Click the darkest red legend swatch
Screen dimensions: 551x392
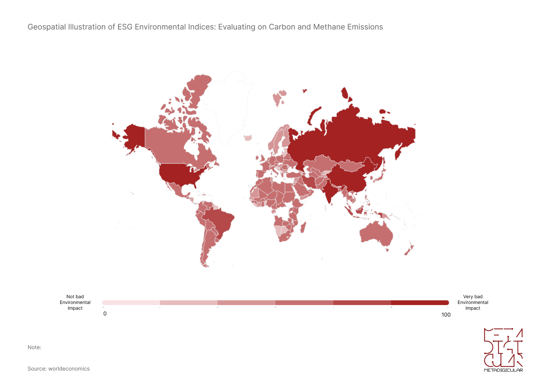pyautogui.click(x=420, y=303)
